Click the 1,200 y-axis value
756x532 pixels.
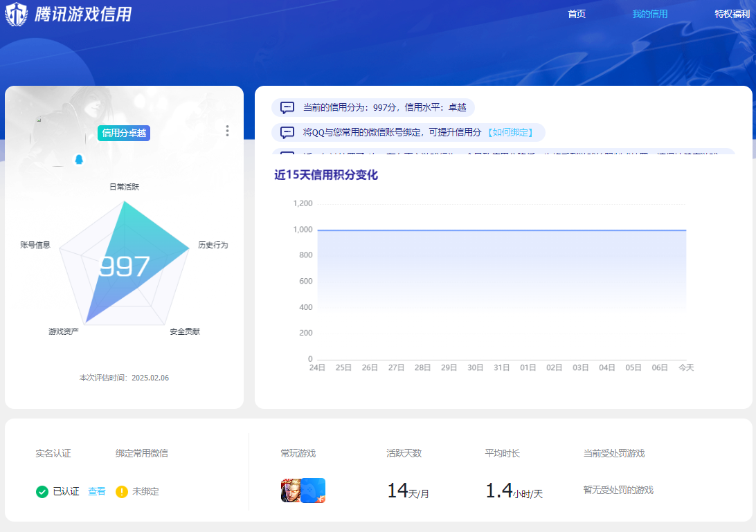[x=303, y=203]
